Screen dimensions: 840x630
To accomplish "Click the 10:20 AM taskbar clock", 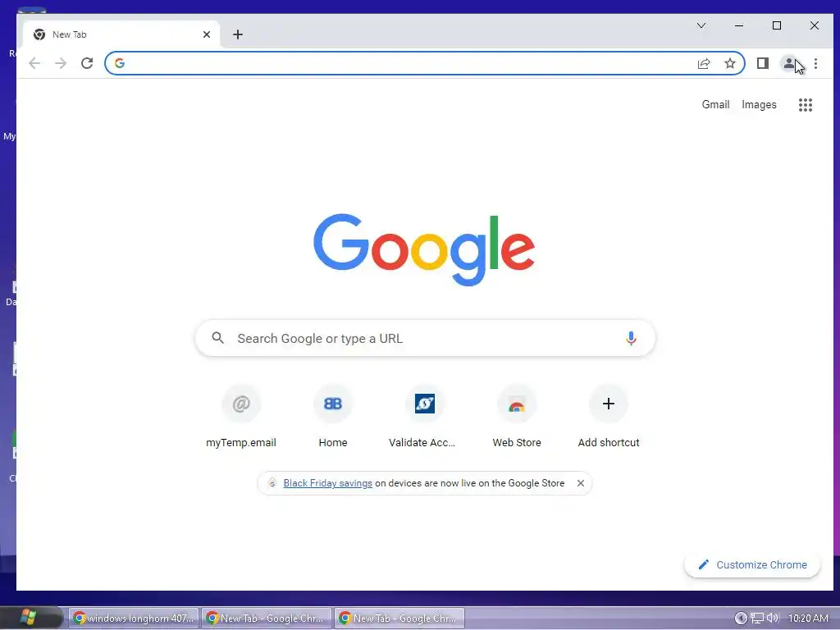I will pos(808,619).
